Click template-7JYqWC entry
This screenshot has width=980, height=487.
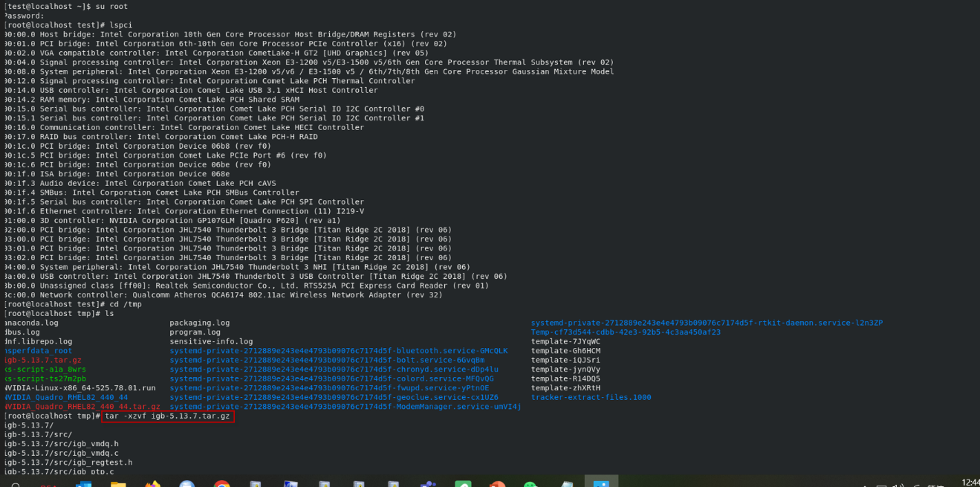(565, 341)
